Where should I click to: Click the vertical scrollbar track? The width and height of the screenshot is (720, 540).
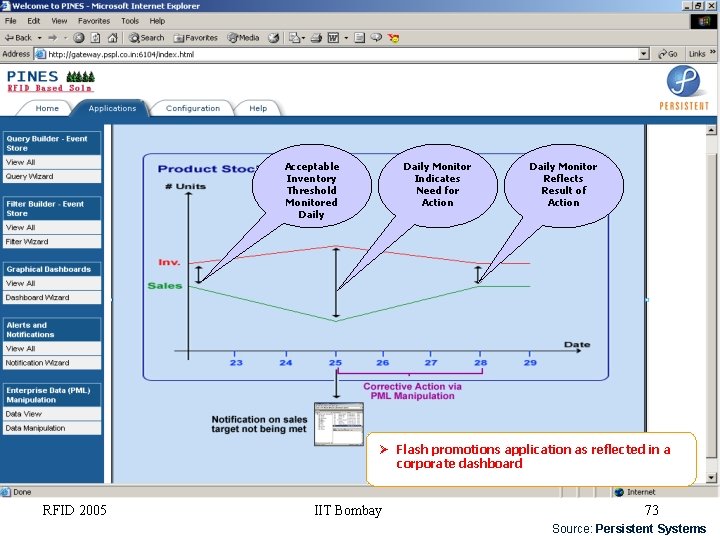click(711, 304)
